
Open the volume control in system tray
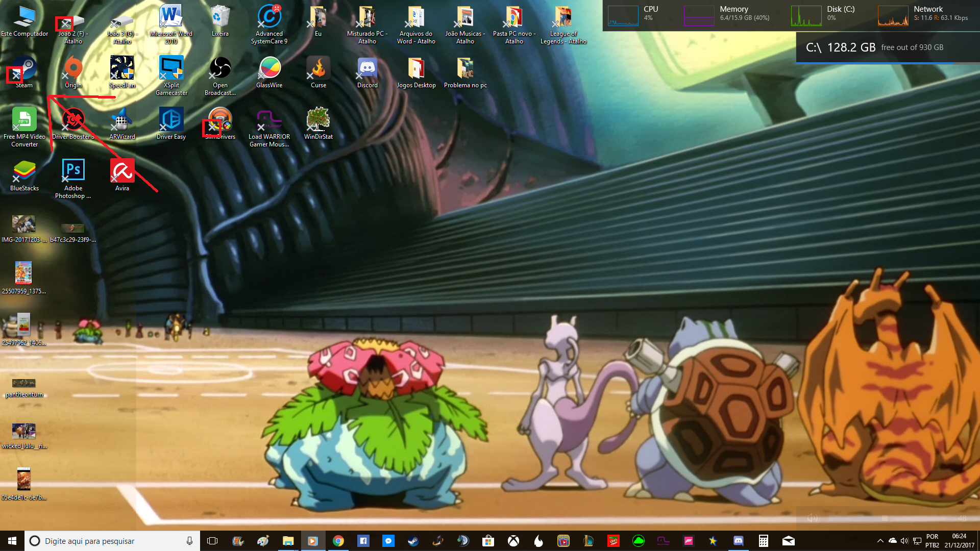click(904, 541)
